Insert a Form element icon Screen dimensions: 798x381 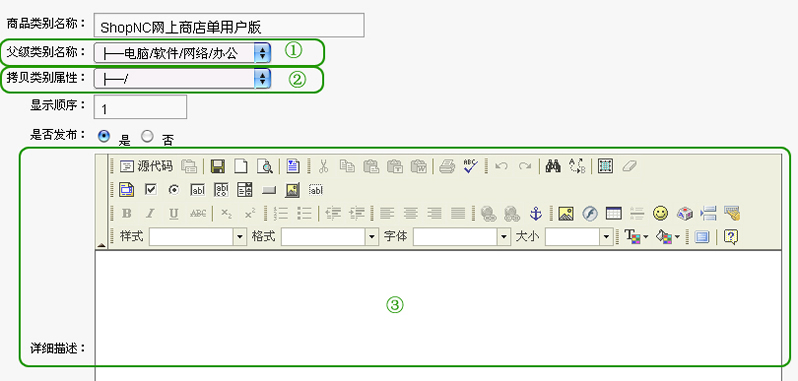[127, 190]
